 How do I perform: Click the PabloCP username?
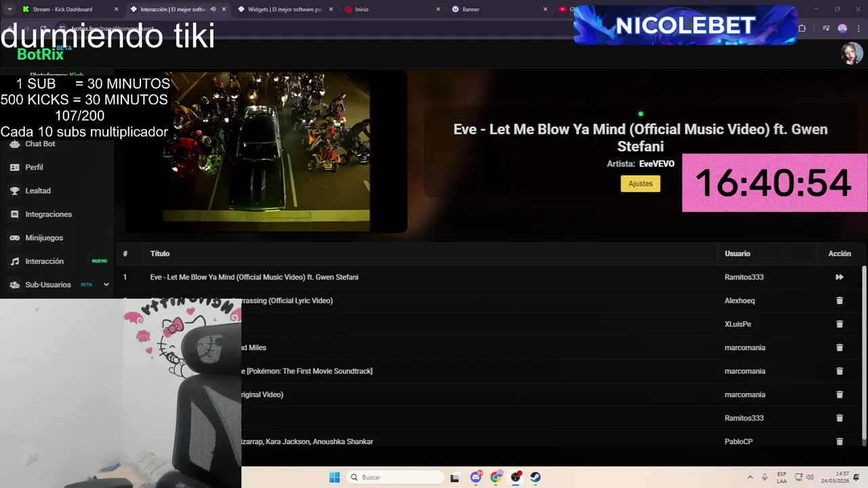(x=738, y=441)
